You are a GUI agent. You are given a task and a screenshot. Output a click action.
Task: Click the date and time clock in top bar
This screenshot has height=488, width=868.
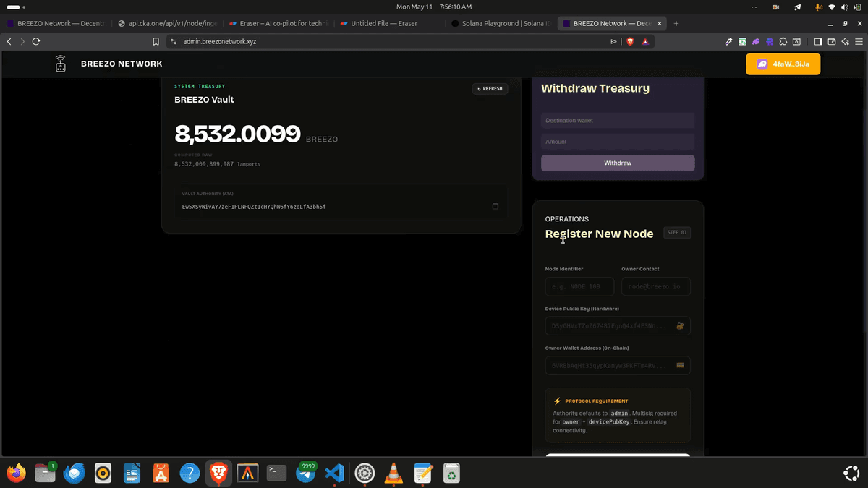[434, 7]
